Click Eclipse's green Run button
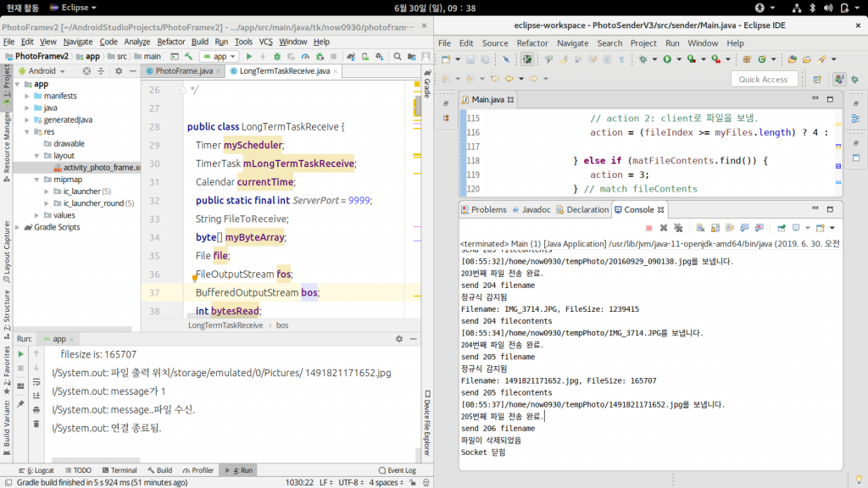 click(x=668, y=59)
